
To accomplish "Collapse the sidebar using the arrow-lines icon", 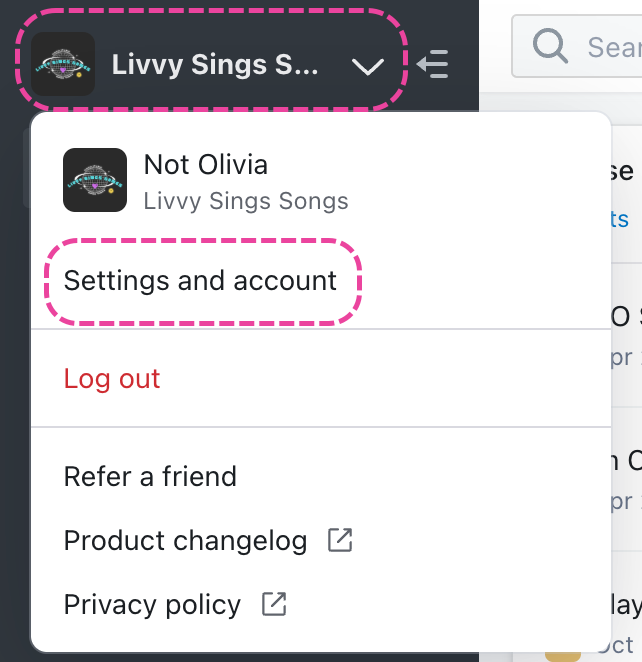I will coord(433,65).
